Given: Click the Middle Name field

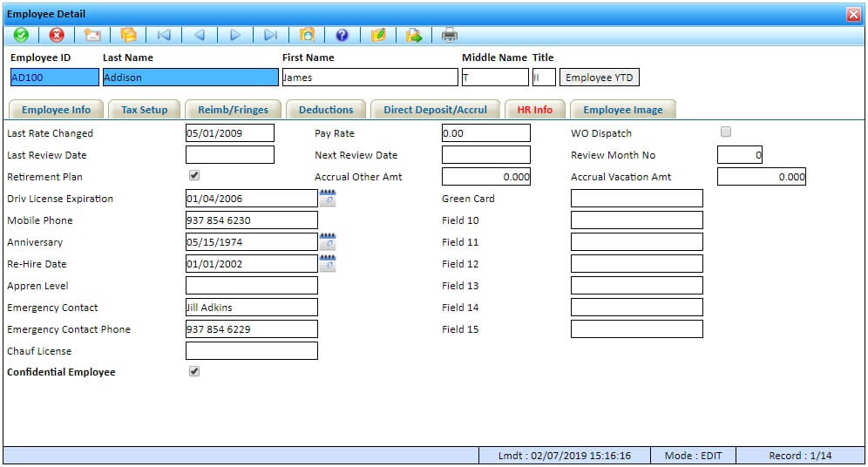Looking at the screenshot, I should 496,78.
